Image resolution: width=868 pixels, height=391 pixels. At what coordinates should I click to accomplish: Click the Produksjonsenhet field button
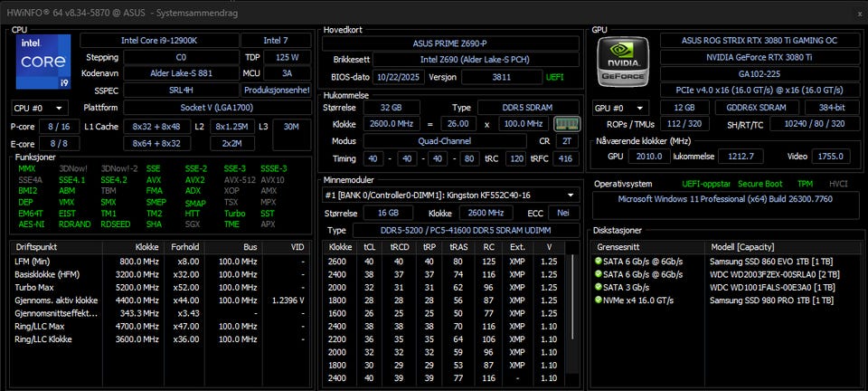[x=278, y=90]
